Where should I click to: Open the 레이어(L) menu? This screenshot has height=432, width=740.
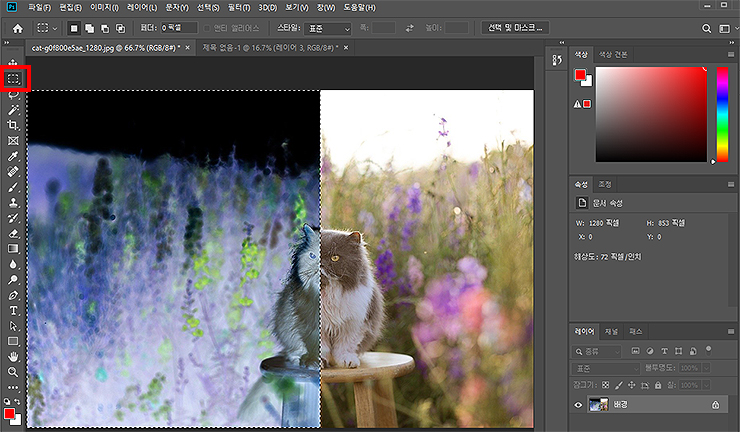click(142, 8)
